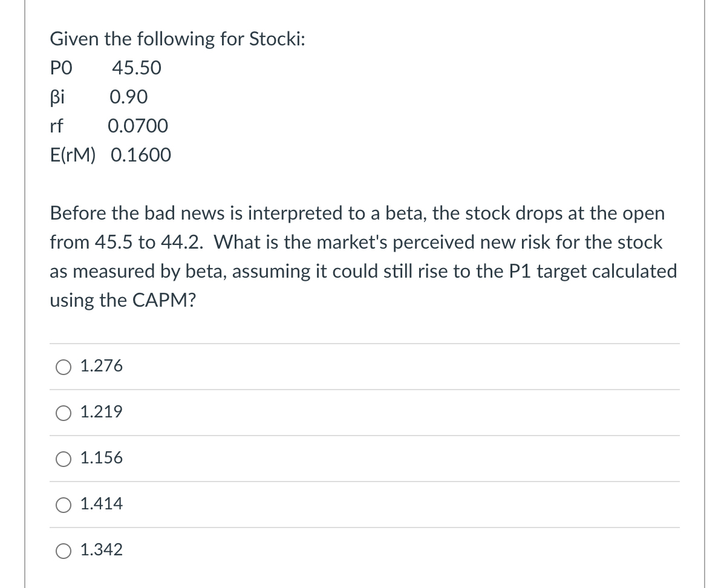Pick the 1.414 radio option
Screen dimensions: 727x588
[64, 505]
